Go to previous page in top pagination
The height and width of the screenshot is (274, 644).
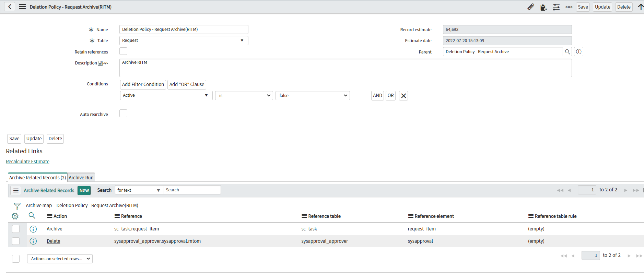pos(570,190)
